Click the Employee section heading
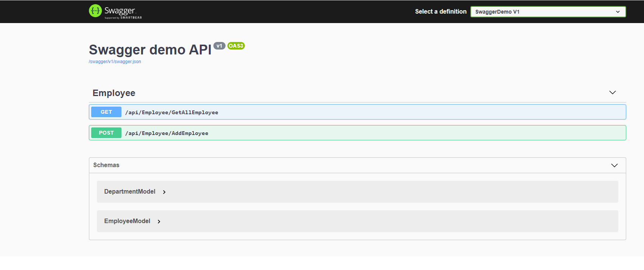Image resolution: width=644 pixels, height=270 pixels. pyautogui.click(x=114, y=93)
